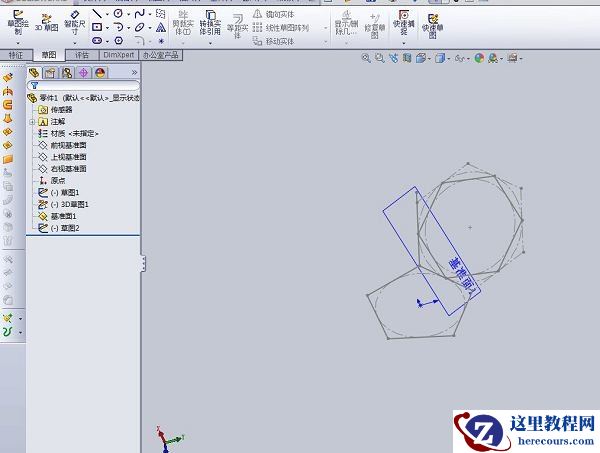600x453 pixels.
Task: Expand the 注解 annotations tree node
Action: coord(32,121)
